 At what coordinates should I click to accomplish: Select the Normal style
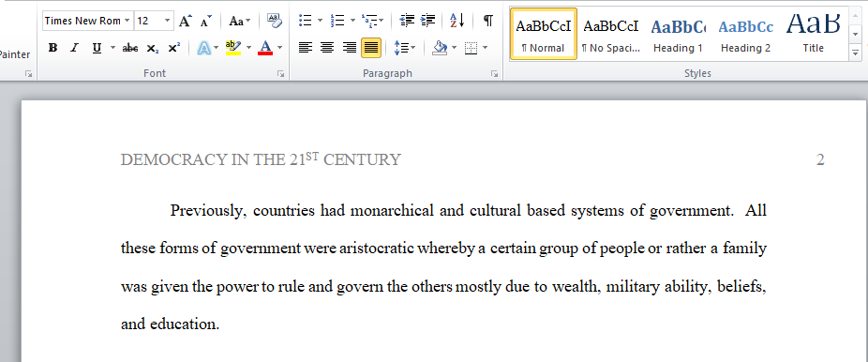click(x=543, y=34)
